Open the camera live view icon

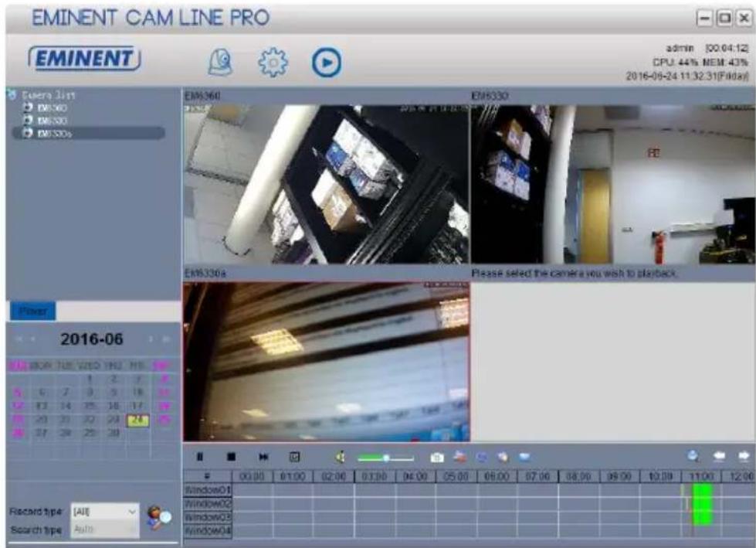click(x=220, y=62)
